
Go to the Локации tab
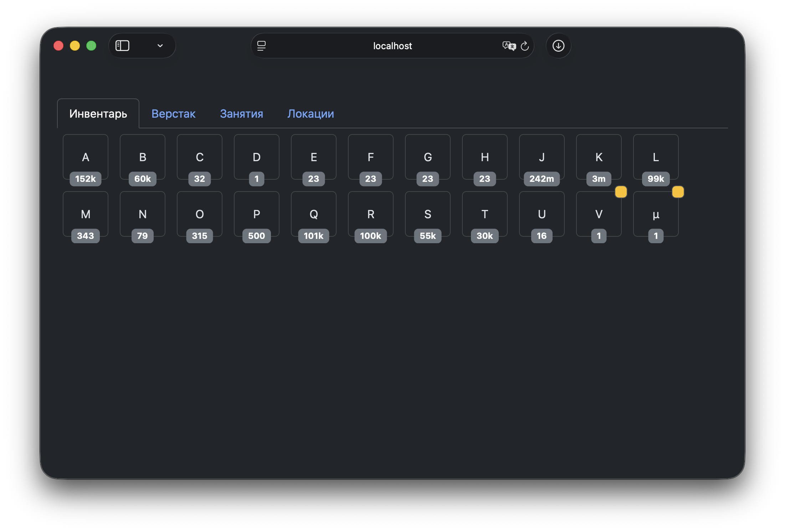(x=311, y=114)
